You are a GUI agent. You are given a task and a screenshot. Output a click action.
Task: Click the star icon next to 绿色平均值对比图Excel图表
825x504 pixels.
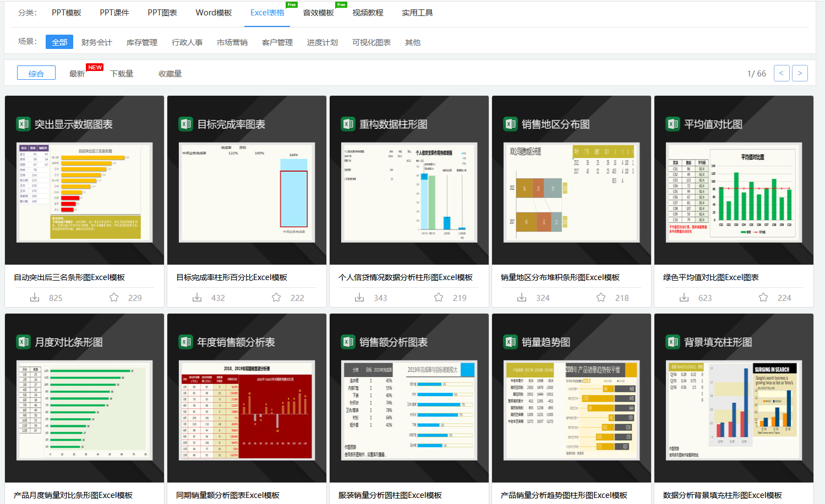[763, 297]
